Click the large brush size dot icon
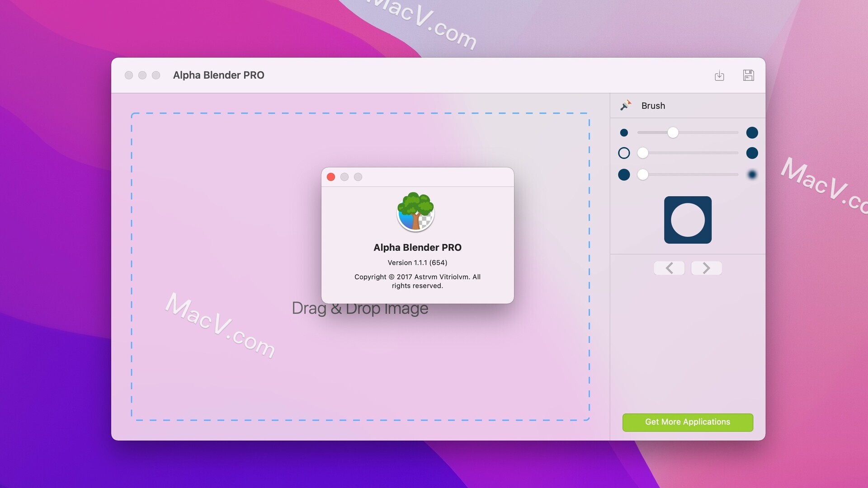The height and width of the screenshot is (488, 868). 752,132
